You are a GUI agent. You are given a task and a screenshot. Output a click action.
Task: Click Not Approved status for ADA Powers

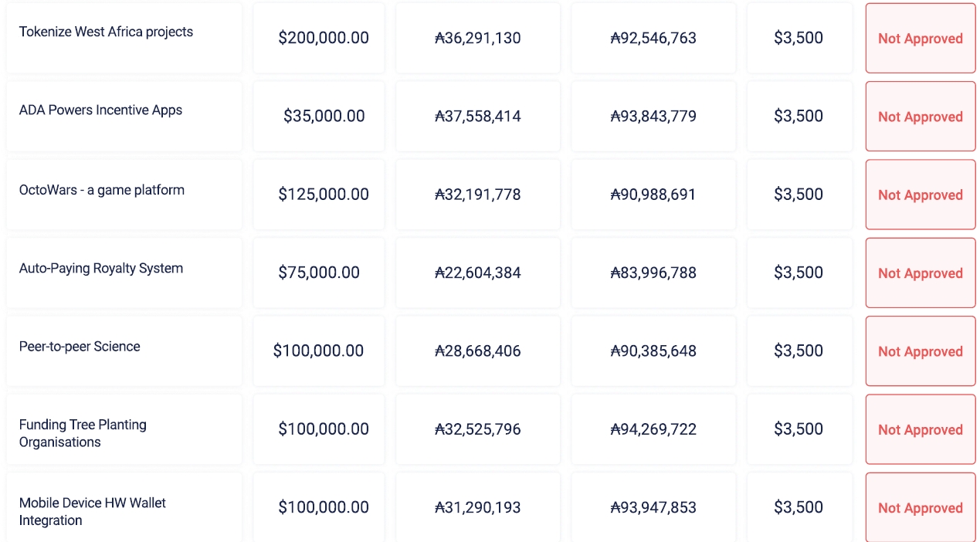(x=920, y=117)
